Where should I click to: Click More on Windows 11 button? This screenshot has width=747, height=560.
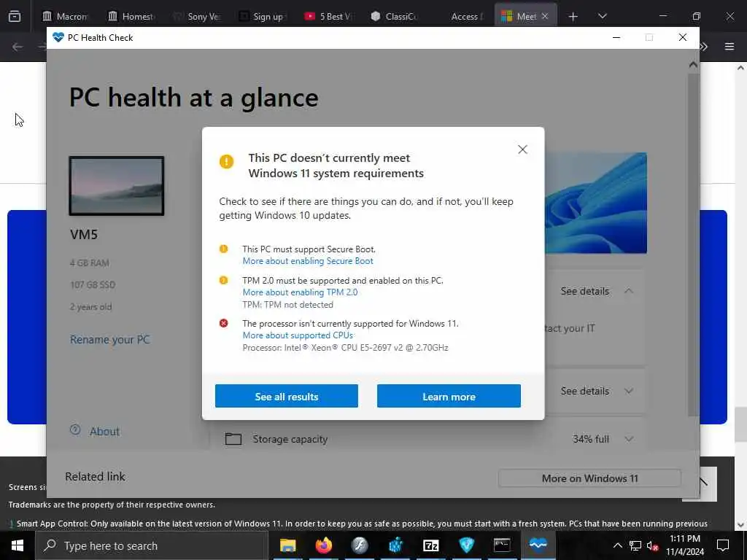(589, 478)
